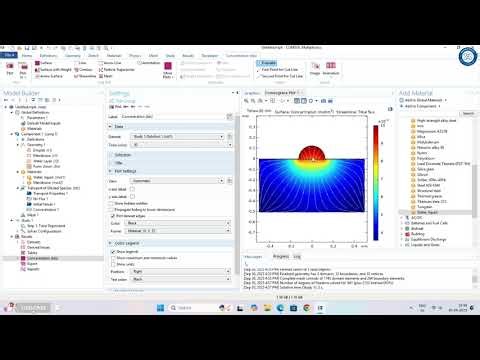
Task: Switch to the Home ribbon tab
Action: click(x=27, y=56)
